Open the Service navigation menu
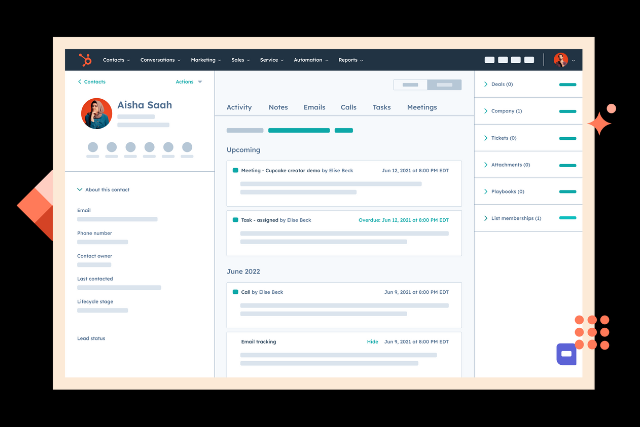Viewport: 640px width, 427px height. 271,60
